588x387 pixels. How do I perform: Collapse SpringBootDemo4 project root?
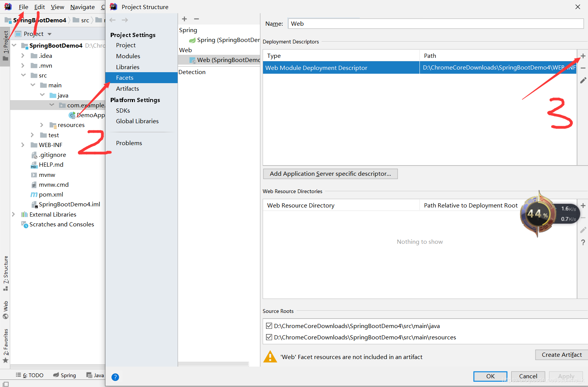[14, 45]
